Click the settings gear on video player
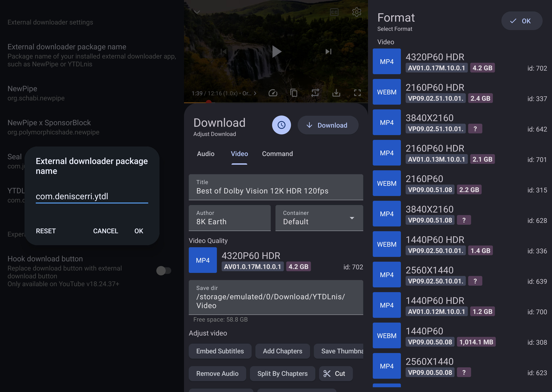This screenshot has width=552, height=392. (x=356, y=12)
